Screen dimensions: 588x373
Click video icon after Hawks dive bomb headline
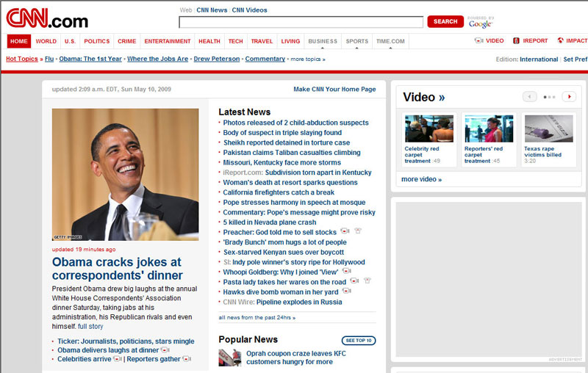click(347, 291)
